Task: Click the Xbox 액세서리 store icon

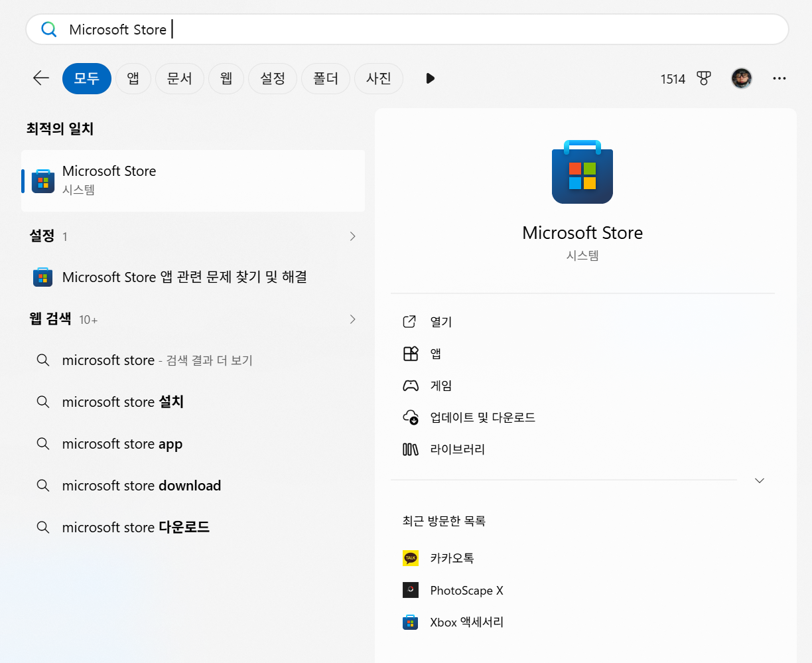Action: pos(411,622)
